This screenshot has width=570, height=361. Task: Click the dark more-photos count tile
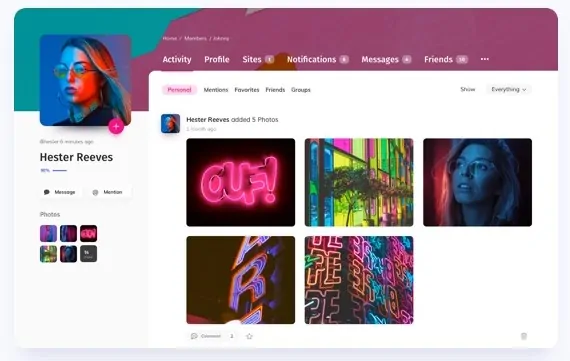click(88, 254)
